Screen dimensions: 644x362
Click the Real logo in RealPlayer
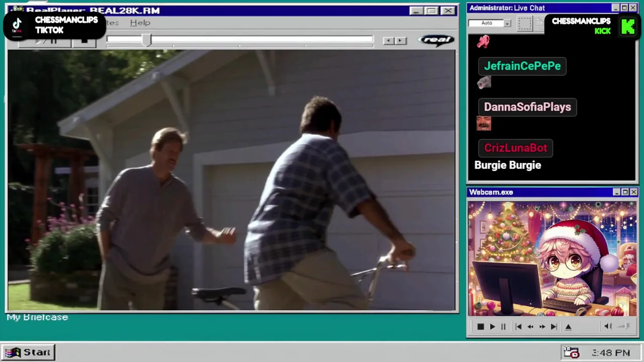click(436, 40)
